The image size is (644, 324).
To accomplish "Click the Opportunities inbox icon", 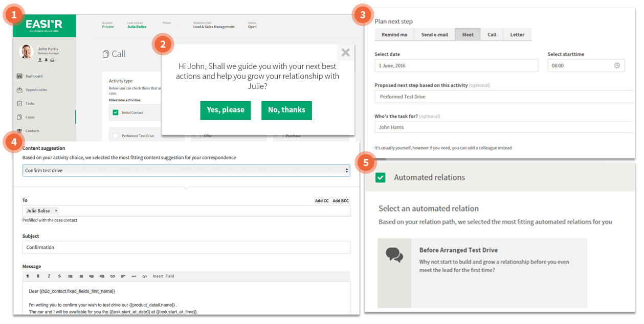I will (19, 90).
